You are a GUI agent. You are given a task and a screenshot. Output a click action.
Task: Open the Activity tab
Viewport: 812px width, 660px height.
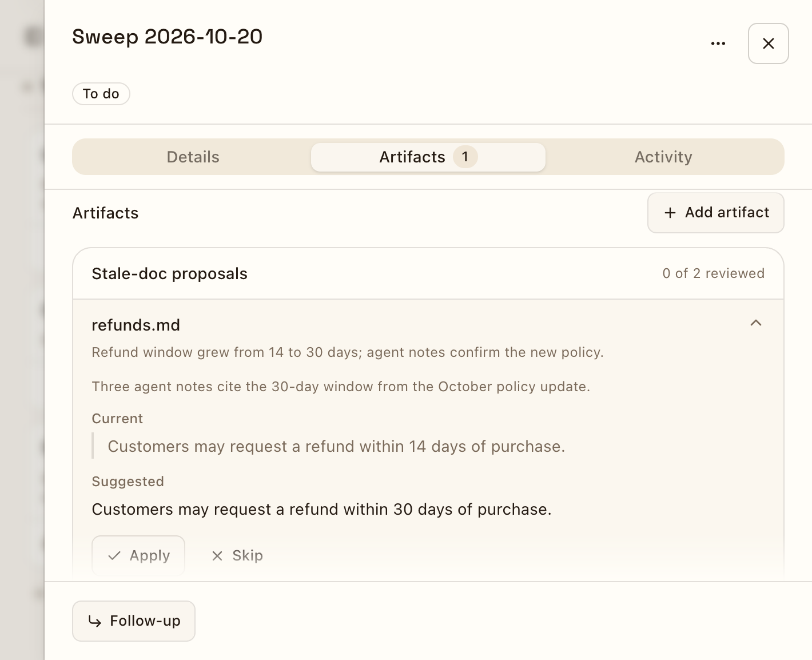click(x=663, y=157)
